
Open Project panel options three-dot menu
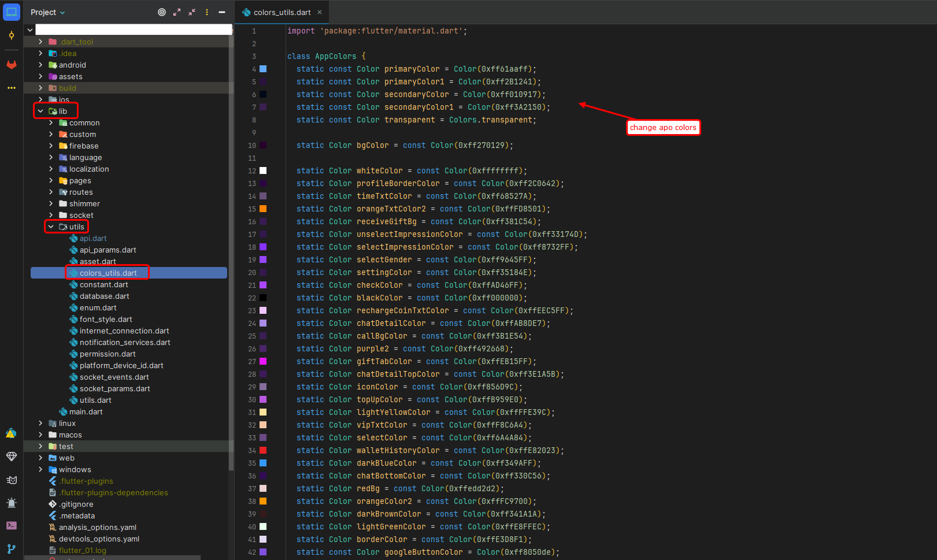207,12
